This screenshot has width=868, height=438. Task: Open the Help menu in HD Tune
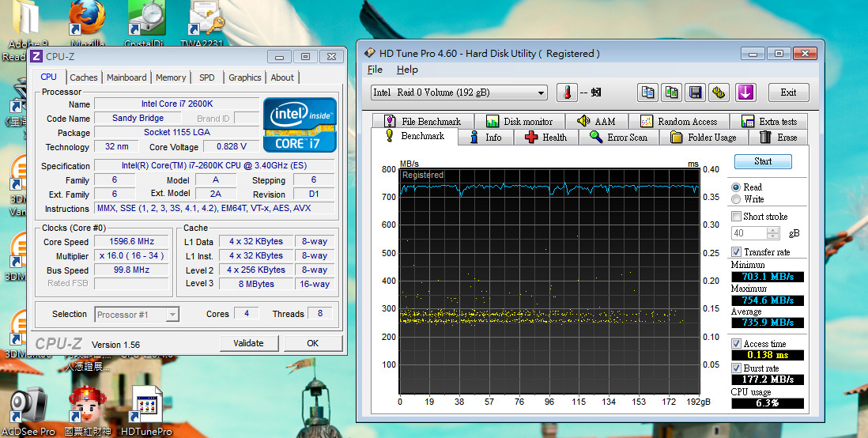click(x=407, y=70)
